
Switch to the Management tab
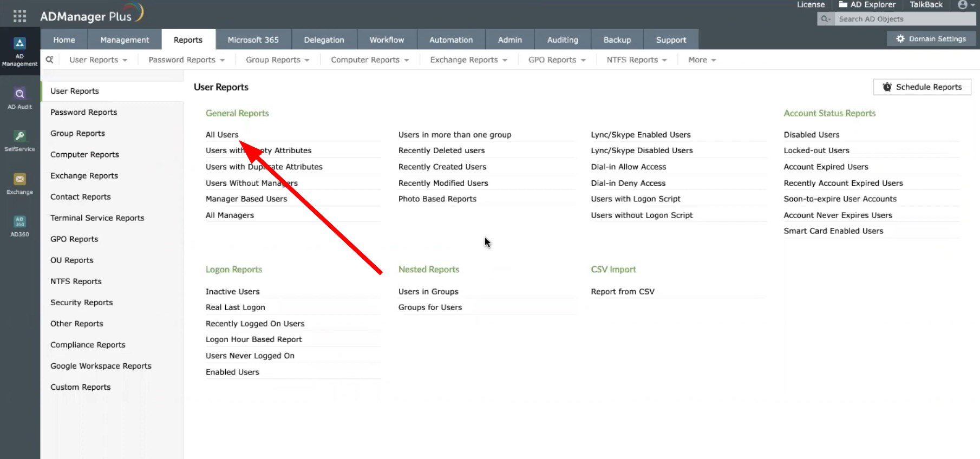[125, 40]
